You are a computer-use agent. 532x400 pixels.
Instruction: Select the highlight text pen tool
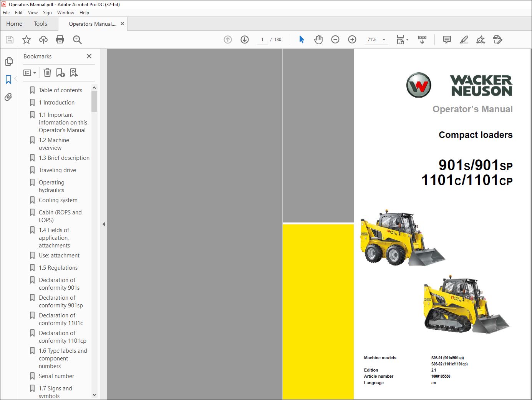pyautogui.click(x=464, y=40)
